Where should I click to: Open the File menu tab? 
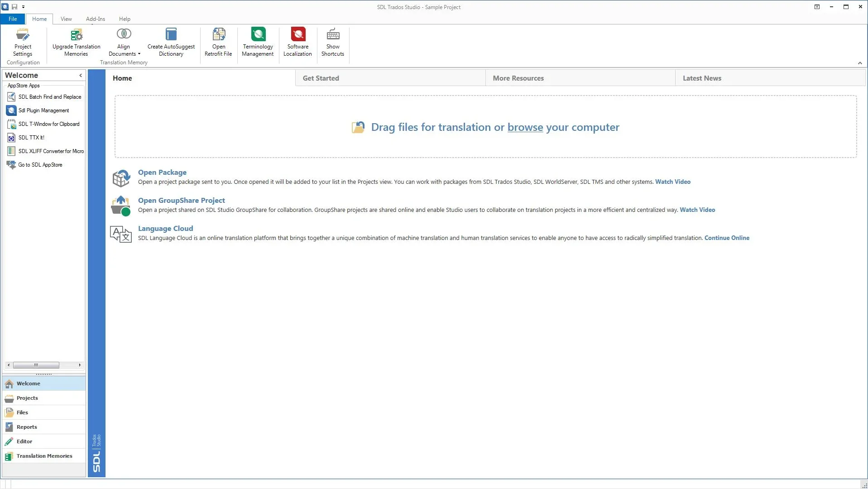tap(13, 19)
